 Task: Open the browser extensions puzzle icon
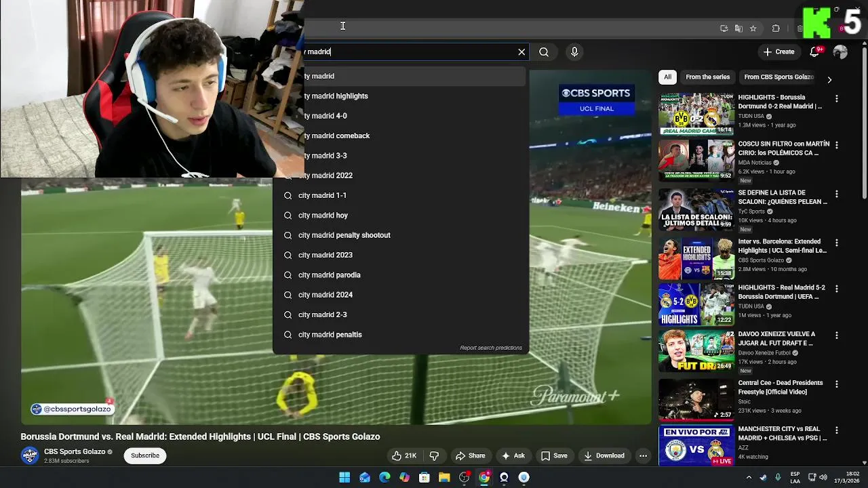[776, 28]
